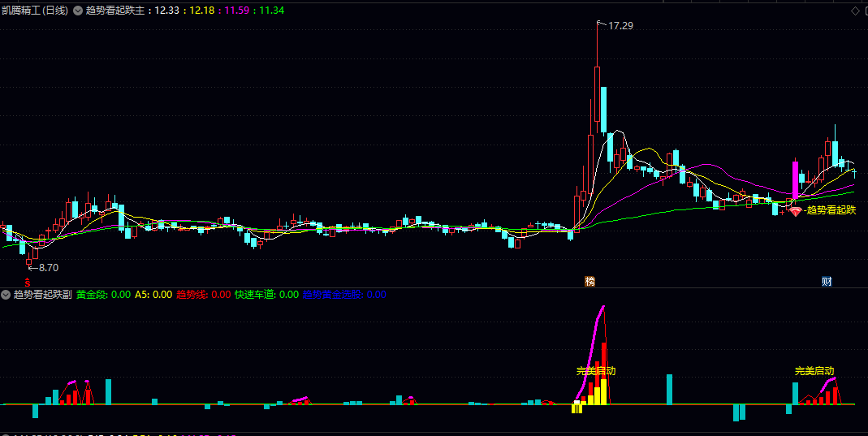The width and height of the screenshot is (868, 436).
Task: Click the 趋势黄金选股: 0.00 readout
Action: click(344, 295)
